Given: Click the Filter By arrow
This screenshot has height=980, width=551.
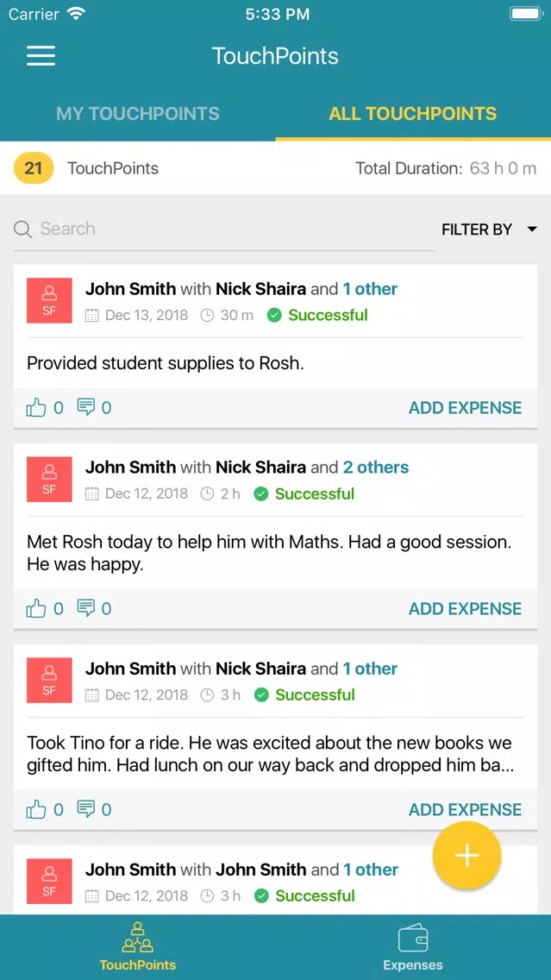Looking at the screenshot, I should click(x=532, y=229).
